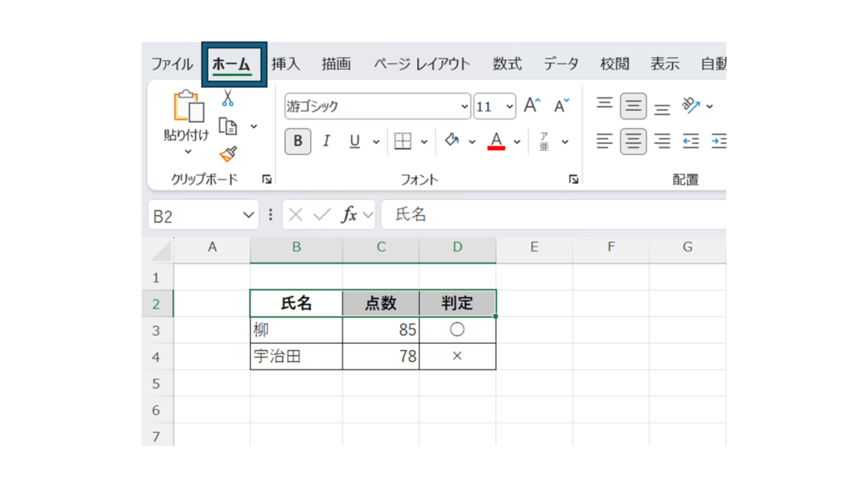Open the Name Box dropdown arrow

[248, 215]
